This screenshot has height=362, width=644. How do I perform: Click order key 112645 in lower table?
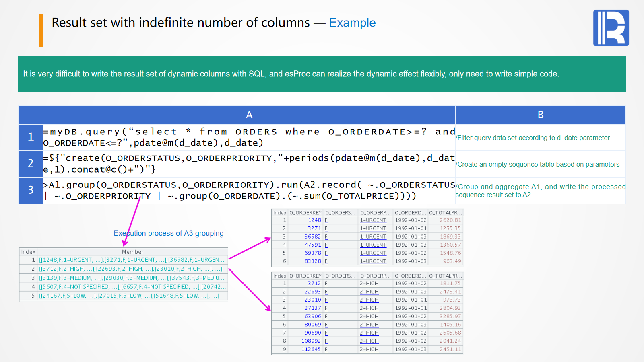tap(311, 350)
